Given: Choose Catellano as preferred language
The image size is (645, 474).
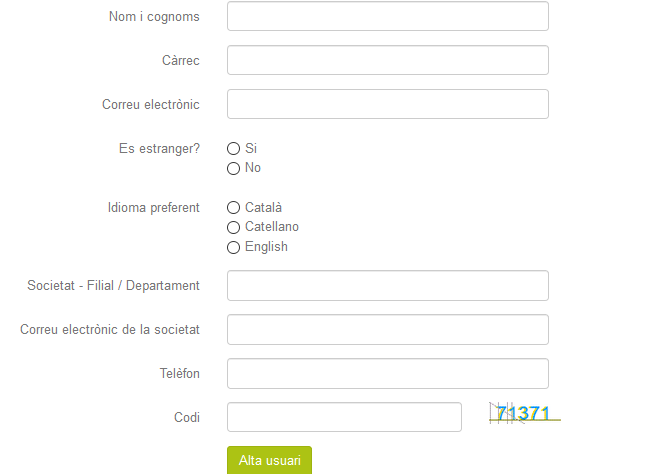Looking at the screenshot, I should click(233, 228).
